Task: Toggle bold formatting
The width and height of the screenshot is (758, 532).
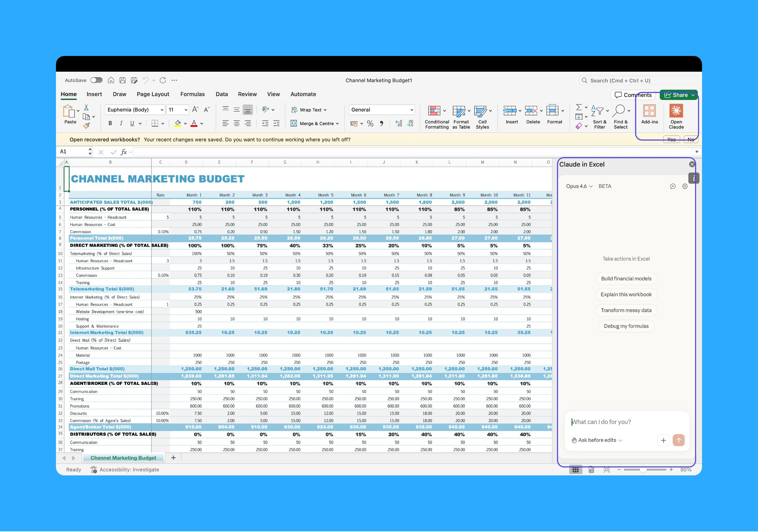Action: [x=110, y=123]
